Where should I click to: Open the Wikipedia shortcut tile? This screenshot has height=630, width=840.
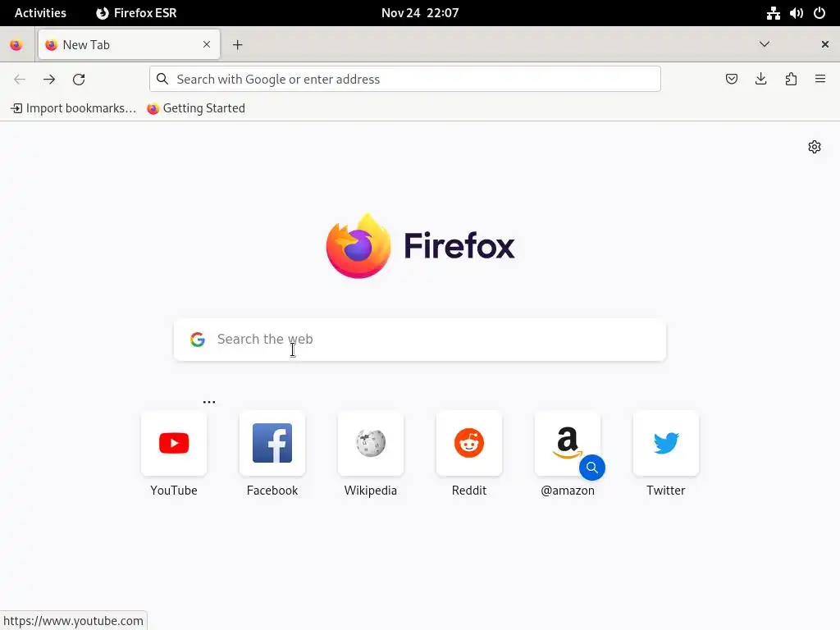pyautogui.click(x=370, y=443)
